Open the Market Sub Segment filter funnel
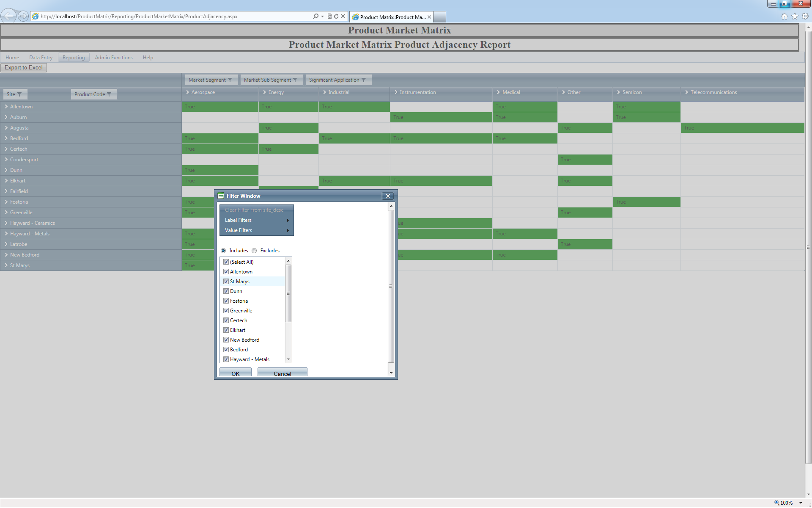Image resolution: width=812 pixels, height=508 pixels. 295,80
